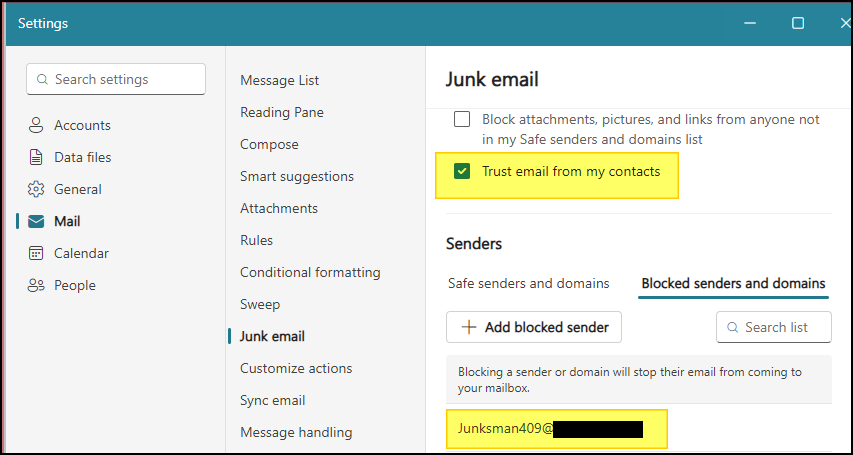
Task: Open the Calendar icon
Action: click(36, 254)
